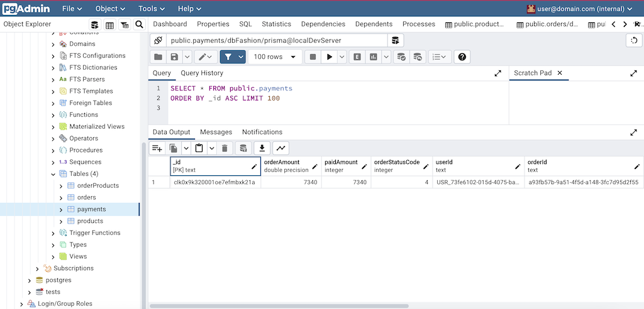Viewport: 644px width, 309px height.
Task: Click the Save Data Changes icon
Action: tap(243, 148)
